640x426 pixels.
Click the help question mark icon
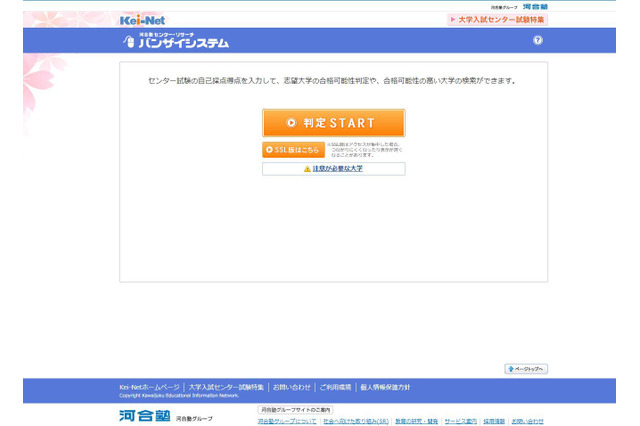[538, 40]
